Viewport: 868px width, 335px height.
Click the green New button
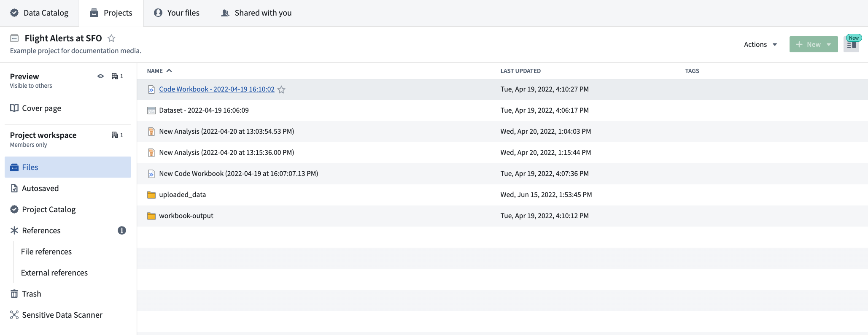[814, 44]
